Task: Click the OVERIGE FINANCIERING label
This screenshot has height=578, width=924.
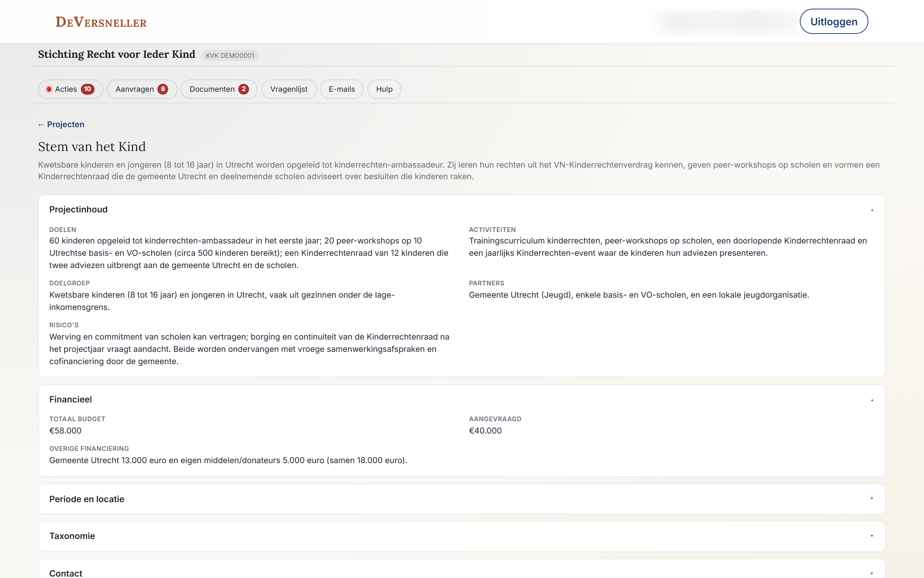Action: (89, 449)
